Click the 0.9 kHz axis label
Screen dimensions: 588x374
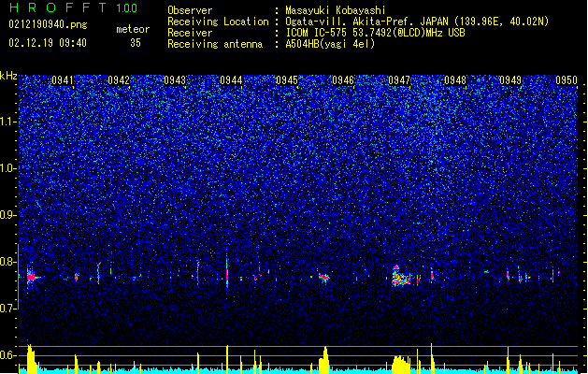pos(8,215)
